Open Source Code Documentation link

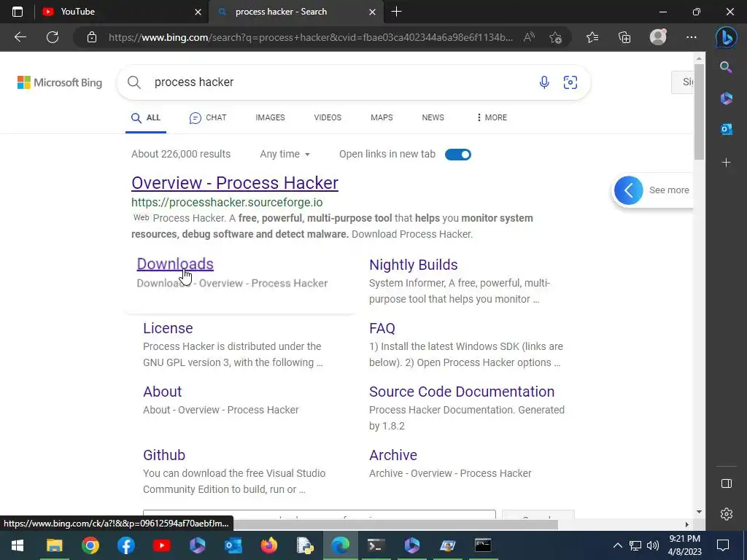[x=462, y=392]
